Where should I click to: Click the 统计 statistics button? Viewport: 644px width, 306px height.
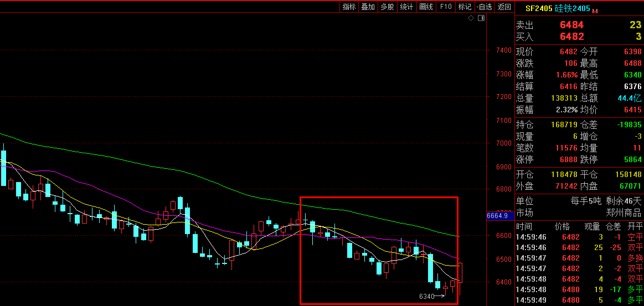[x=406, y=7]
